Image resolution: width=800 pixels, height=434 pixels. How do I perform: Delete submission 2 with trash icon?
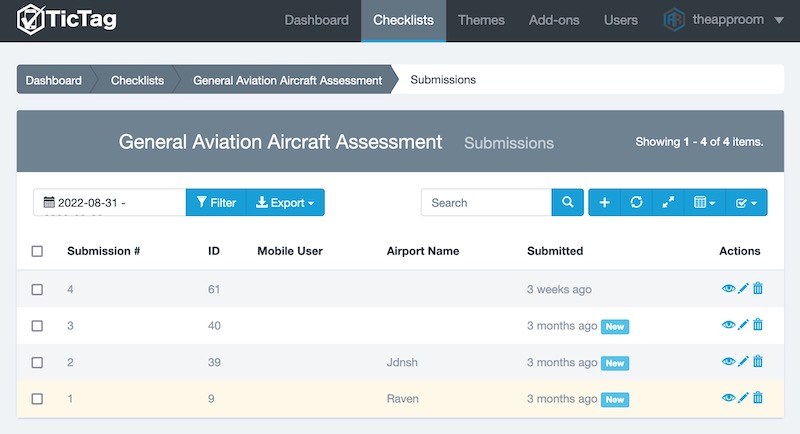point(758,362)
